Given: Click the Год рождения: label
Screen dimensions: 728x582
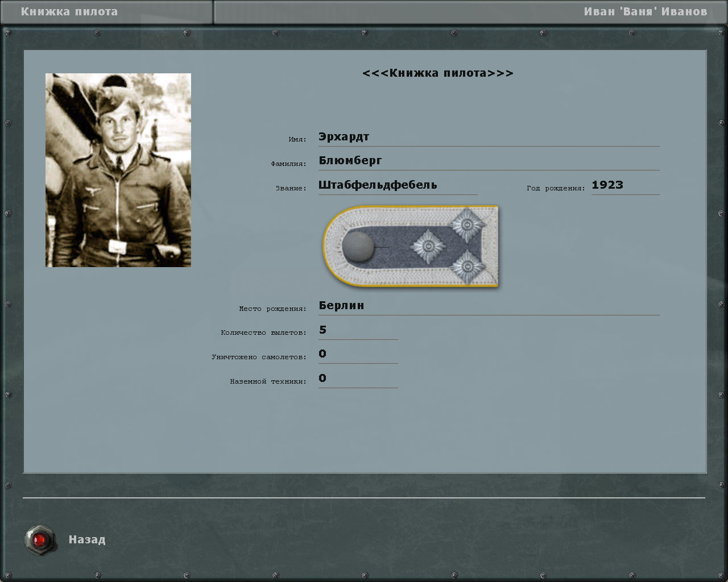Looking at the screenshot, I should 556,188.
